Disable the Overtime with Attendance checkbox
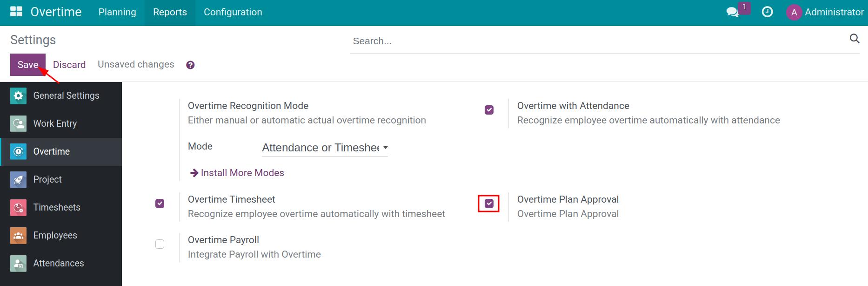Screen dimensions: 868x286 click(x=489, y=110)
